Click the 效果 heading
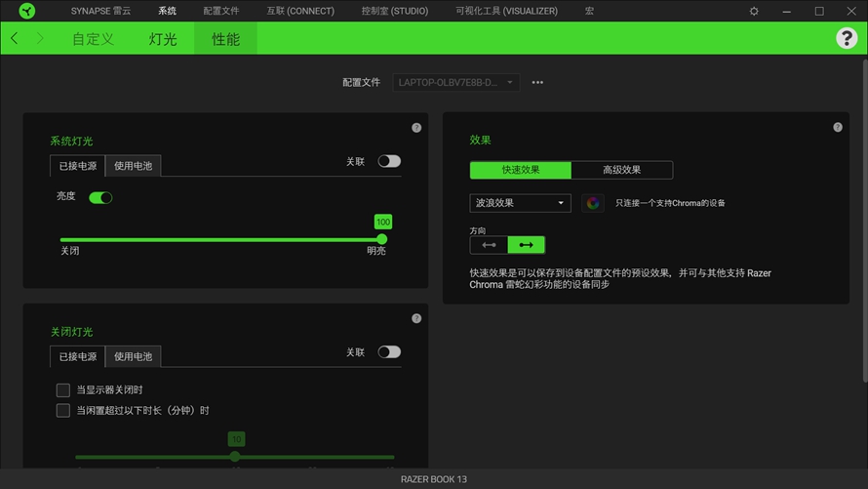Screen dimensions: 868x489 pos(481,141)
